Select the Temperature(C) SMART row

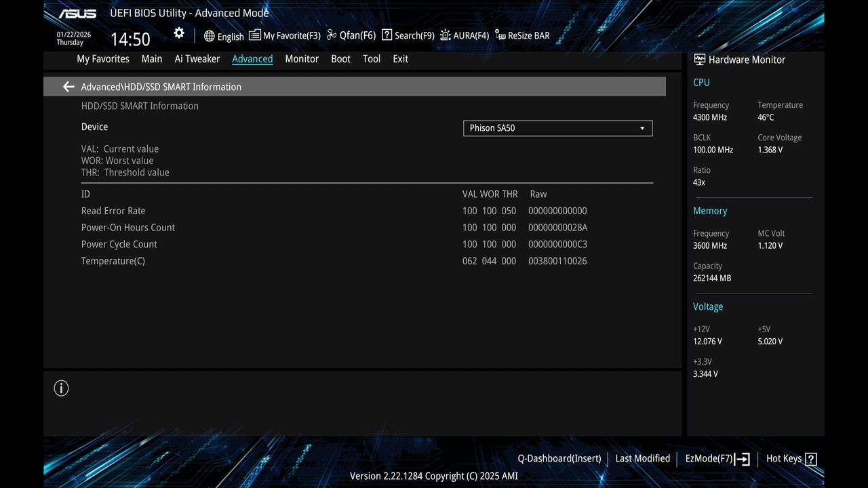pyautogui.click(x=113, y=261)
